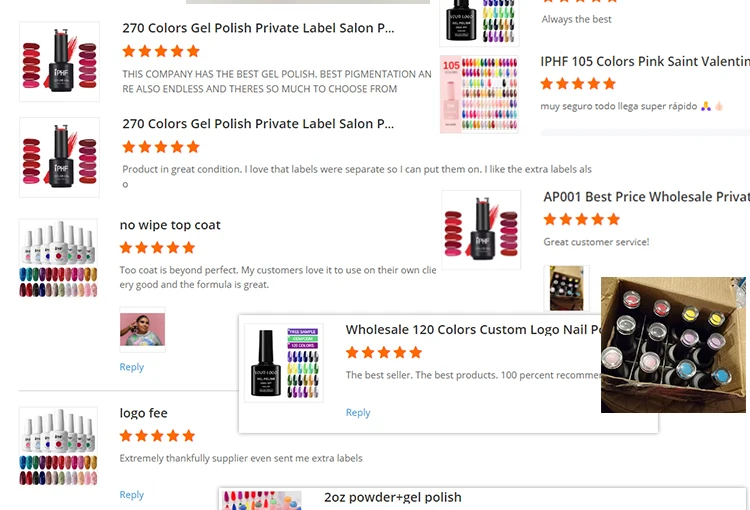The height and width of the screenshot is (510, 750).
Task: Open small review photo under "Great customer service!"
Action: (566, 288)
